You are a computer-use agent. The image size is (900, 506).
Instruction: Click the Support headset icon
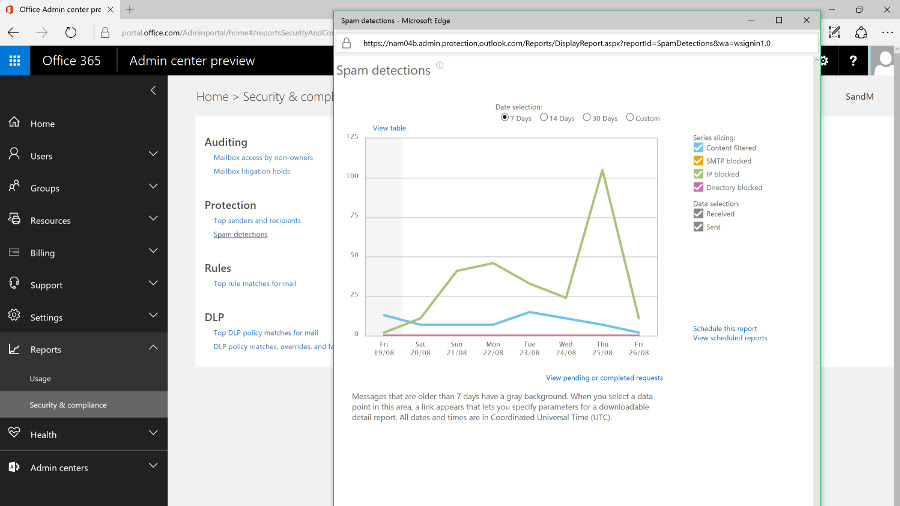coord(14,283)
